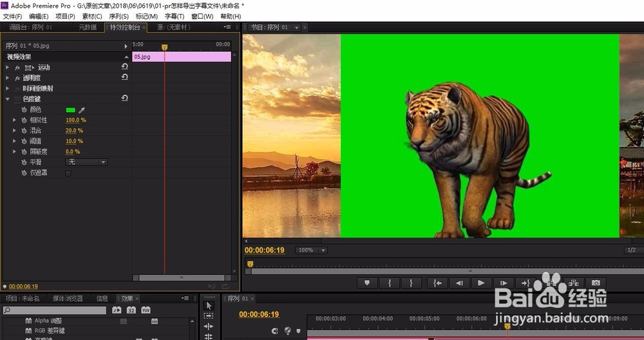
Task: Go to Out point button
Action: point(526,283)
